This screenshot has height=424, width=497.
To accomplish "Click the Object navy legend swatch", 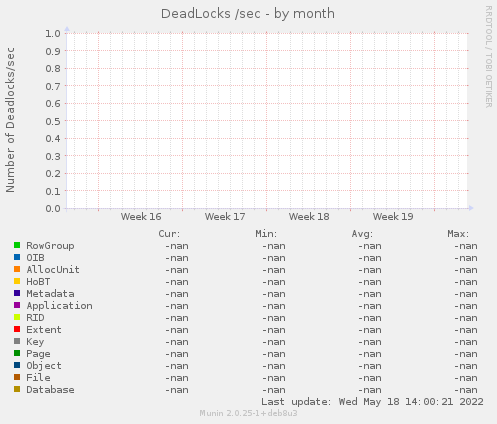I will 17,365.
